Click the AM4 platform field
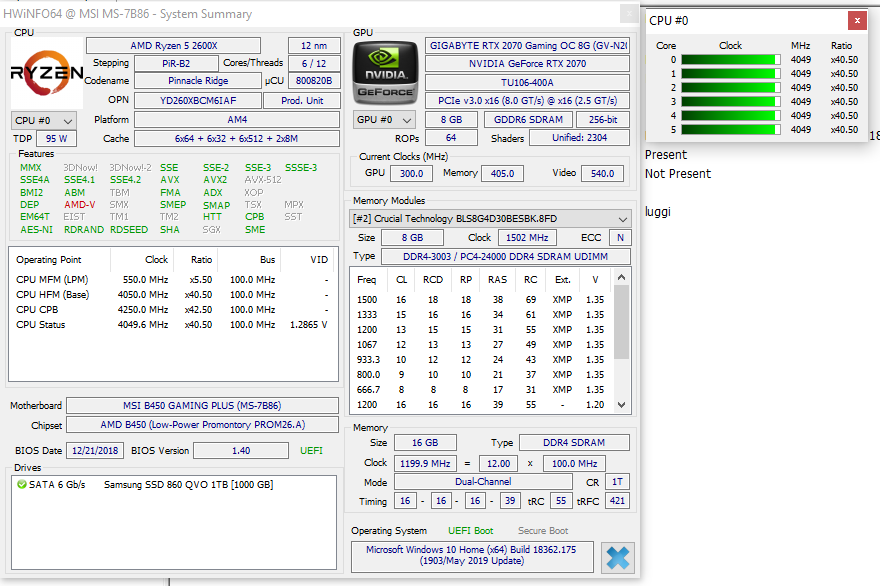The width and height of the screenshot is (880, 586). pos(237,120)
